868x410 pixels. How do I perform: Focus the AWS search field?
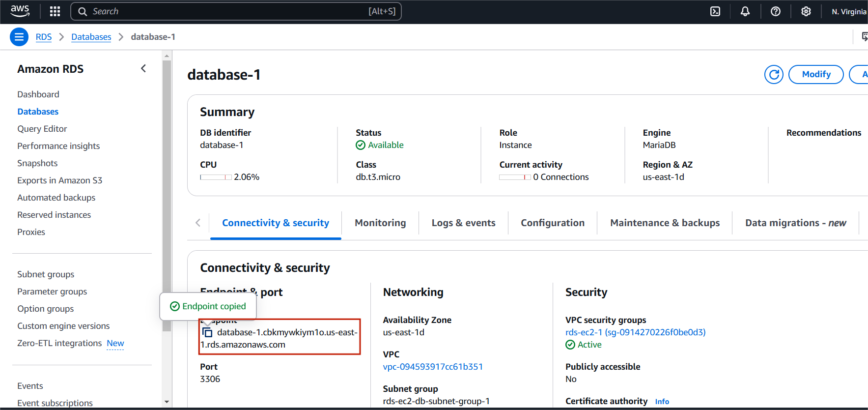236,11
